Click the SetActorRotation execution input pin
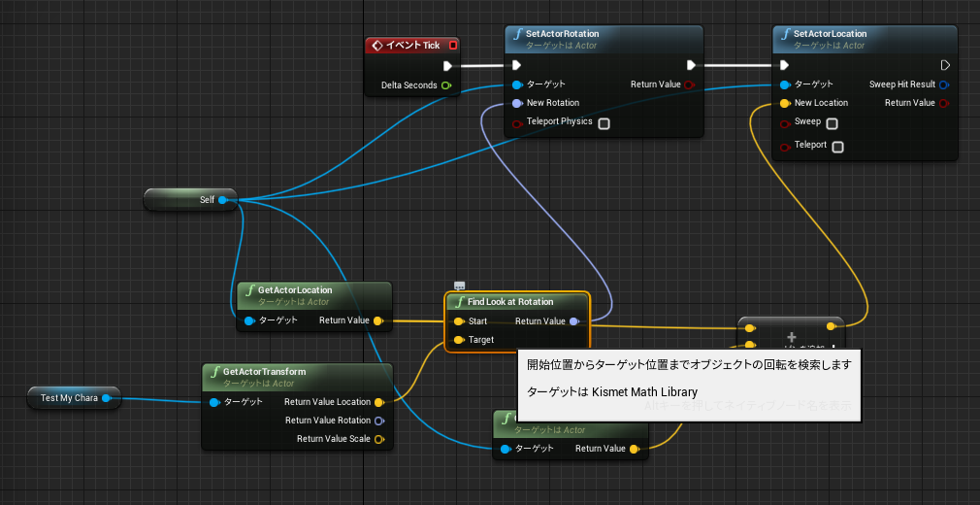Image resolution: width=980 pixels, height=505 pixels. click(x=516, y=66)
